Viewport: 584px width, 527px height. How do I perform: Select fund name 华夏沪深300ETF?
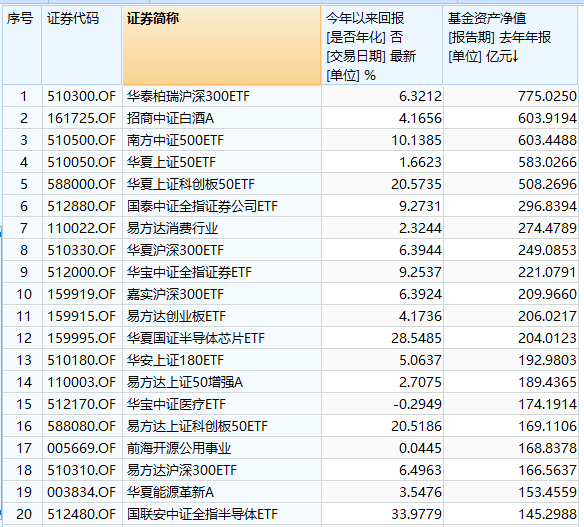point(175,250)
